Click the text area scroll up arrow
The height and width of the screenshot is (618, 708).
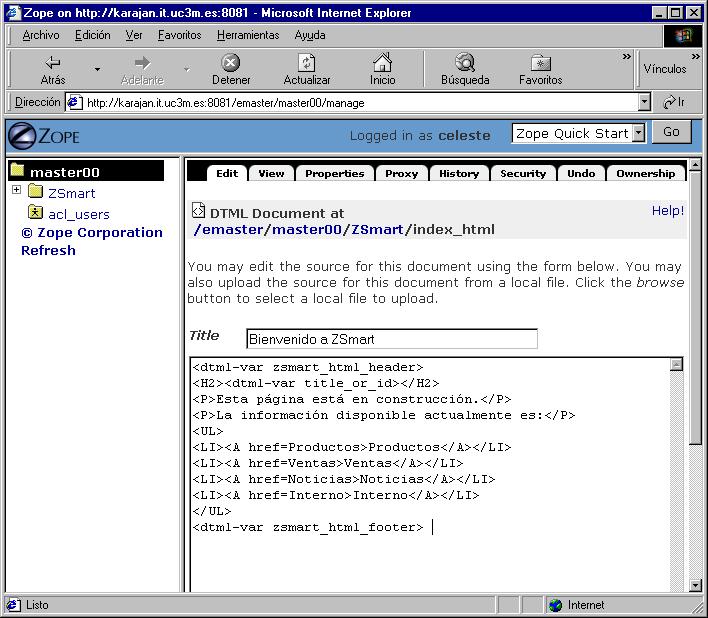coord(676,364)
